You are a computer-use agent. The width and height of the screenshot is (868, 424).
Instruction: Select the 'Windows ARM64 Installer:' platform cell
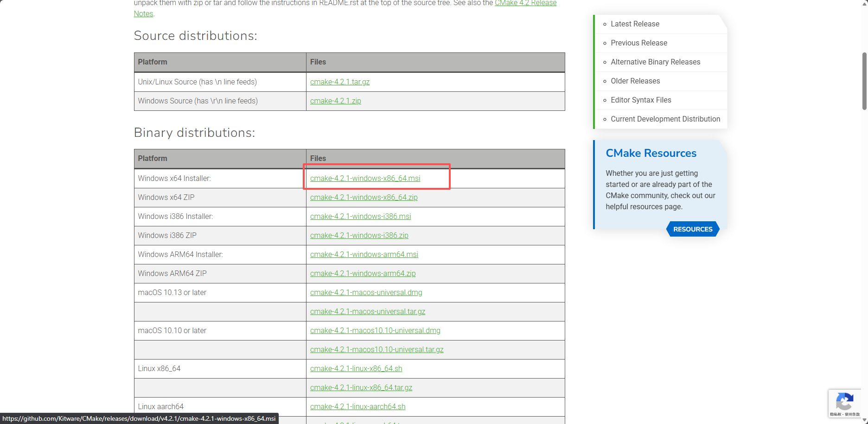(x=220, y=254)
